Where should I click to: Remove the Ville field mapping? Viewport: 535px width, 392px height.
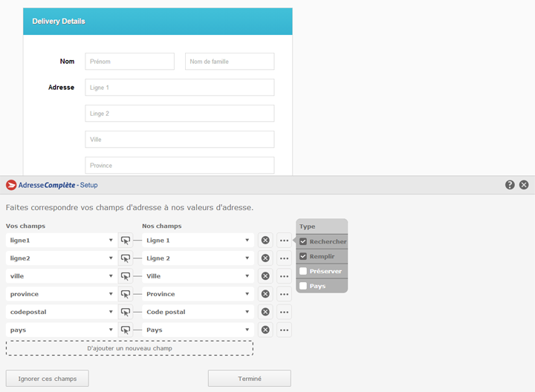click(265, 276)
